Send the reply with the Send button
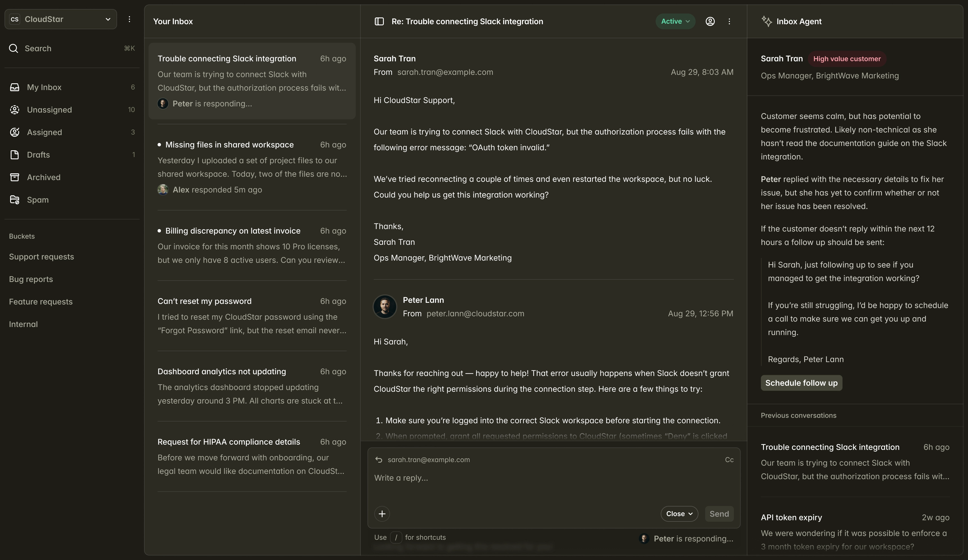Viewport: 968px width, 560px height. point(719,514)
